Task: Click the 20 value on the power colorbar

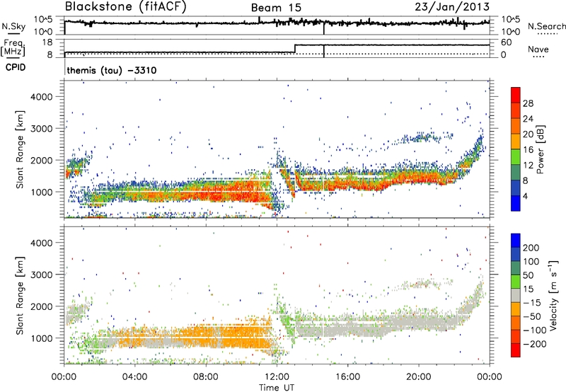Action: click(x=528, y=134)
